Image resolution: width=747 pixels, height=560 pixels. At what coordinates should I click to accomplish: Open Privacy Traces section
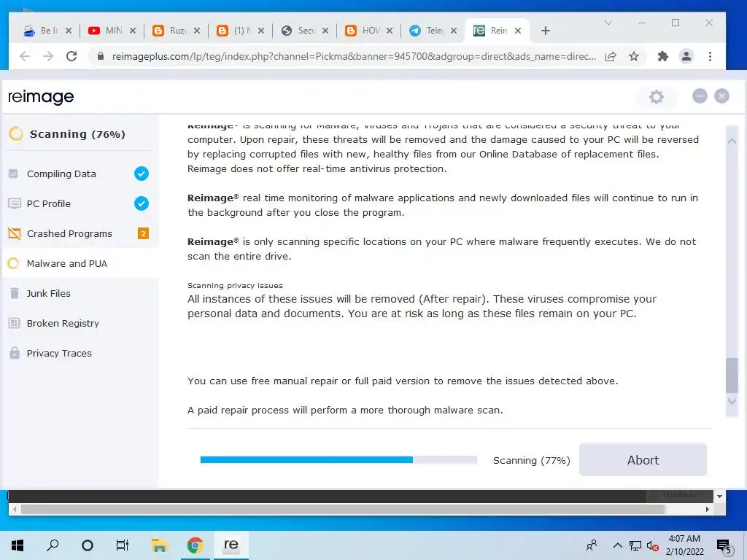(79, 354)
